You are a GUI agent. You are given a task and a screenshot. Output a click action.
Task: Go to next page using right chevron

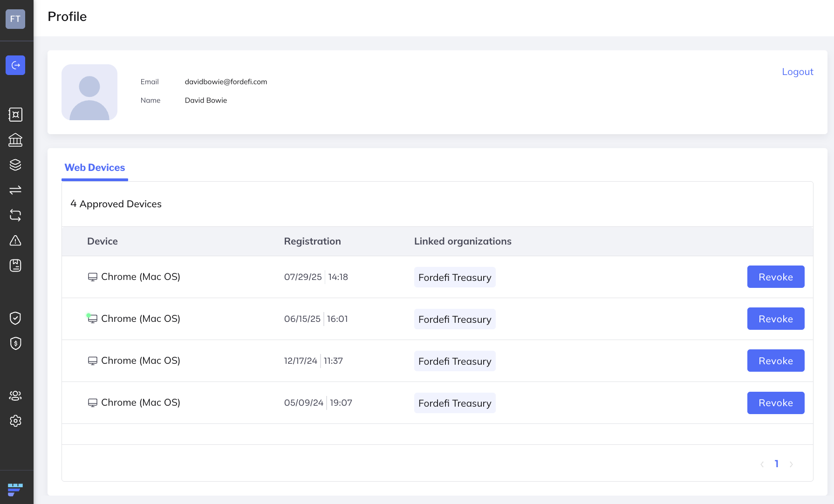(791, 464)
